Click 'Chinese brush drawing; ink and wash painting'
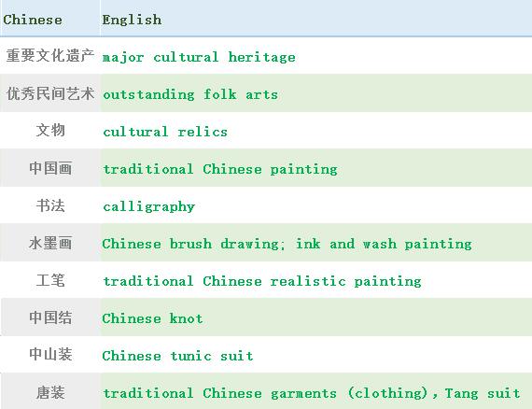Viewport: 532px width, 409px height. 287,244
